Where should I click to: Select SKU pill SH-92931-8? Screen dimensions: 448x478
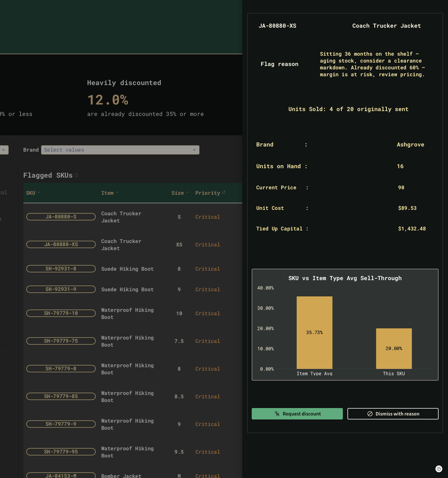point(61,269)
